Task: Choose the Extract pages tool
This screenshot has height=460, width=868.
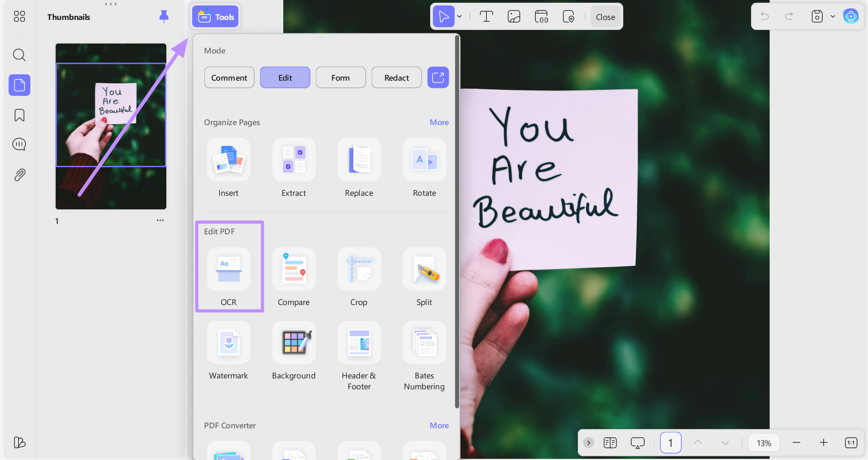Action: tap(294, 168)
